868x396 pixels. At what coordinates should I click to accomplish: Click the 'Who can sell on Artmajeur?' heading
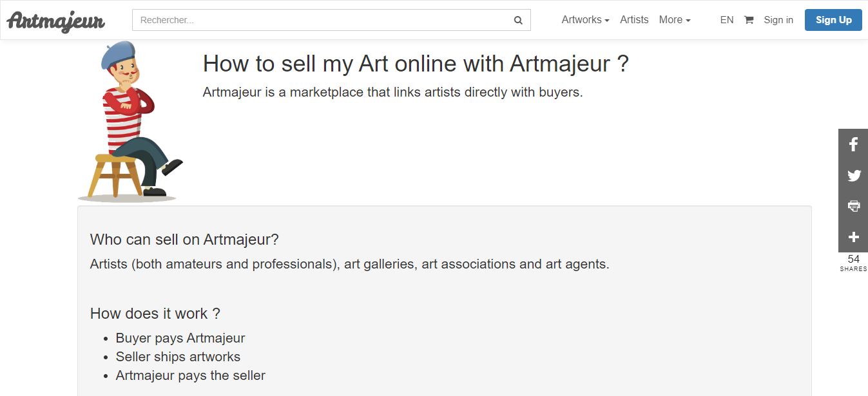(x=184, y=240)
